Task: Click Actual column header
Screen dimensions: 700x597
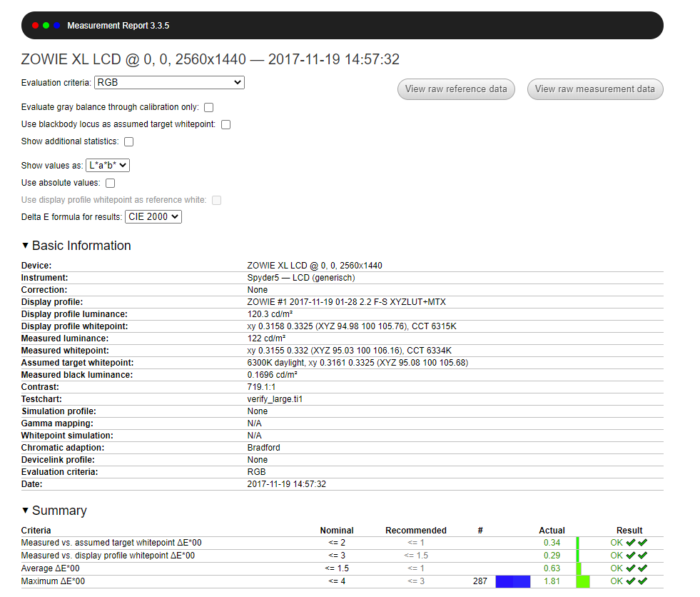Action: (552, 531)
